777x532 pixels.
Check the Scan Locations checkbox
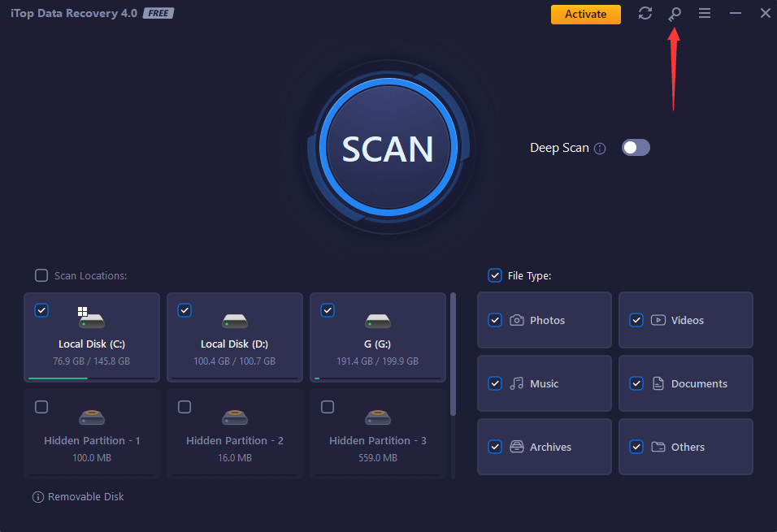(41, 275)
